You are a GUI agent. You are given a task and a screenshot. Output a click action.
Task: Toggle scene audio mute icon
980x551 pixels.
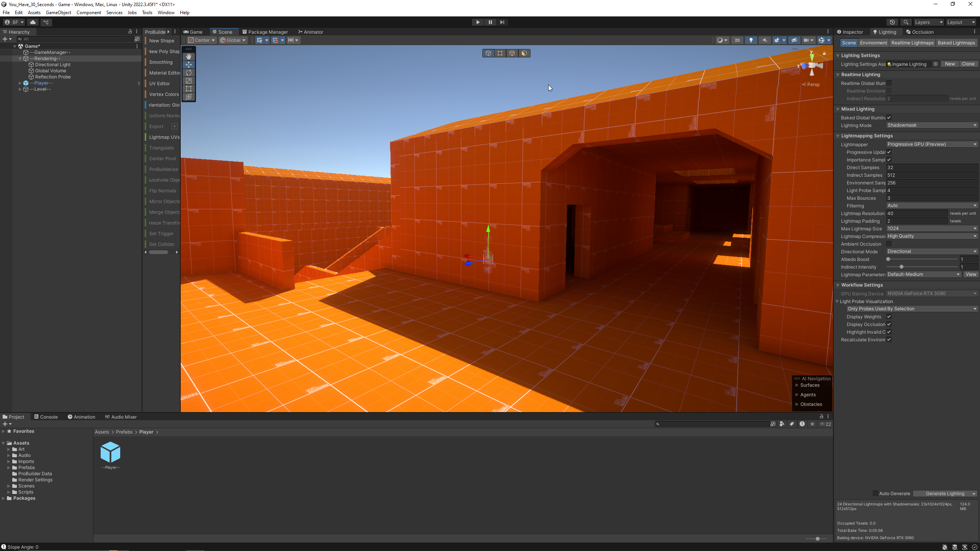click(x=765, y=40)
